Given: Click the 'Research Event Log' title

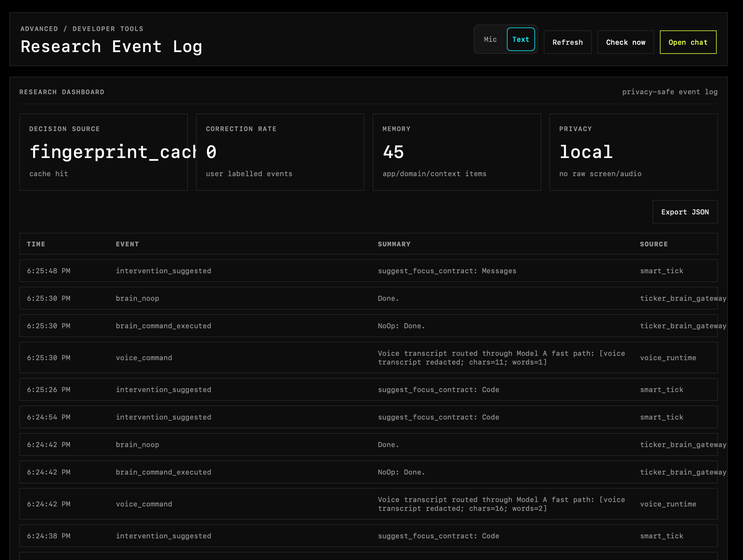Looking at the screenshot, I should [x=111, y=47].
